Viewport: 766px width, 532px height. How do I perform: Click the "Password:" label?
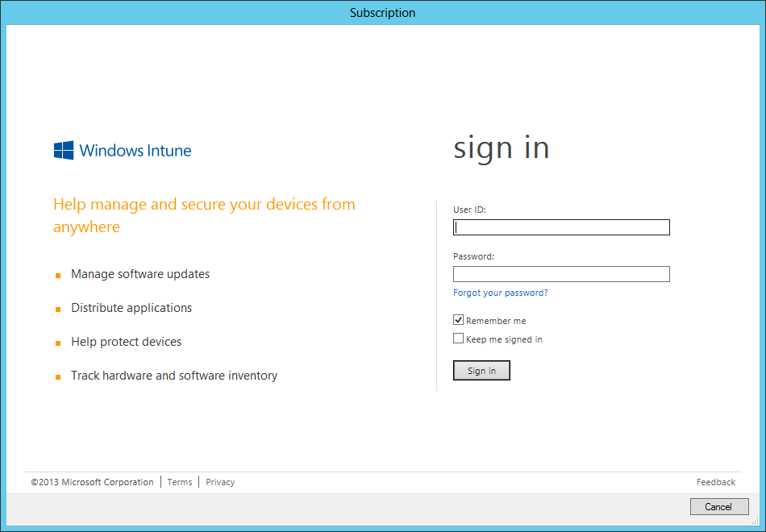pyautogui.click(x=474, y=256)
